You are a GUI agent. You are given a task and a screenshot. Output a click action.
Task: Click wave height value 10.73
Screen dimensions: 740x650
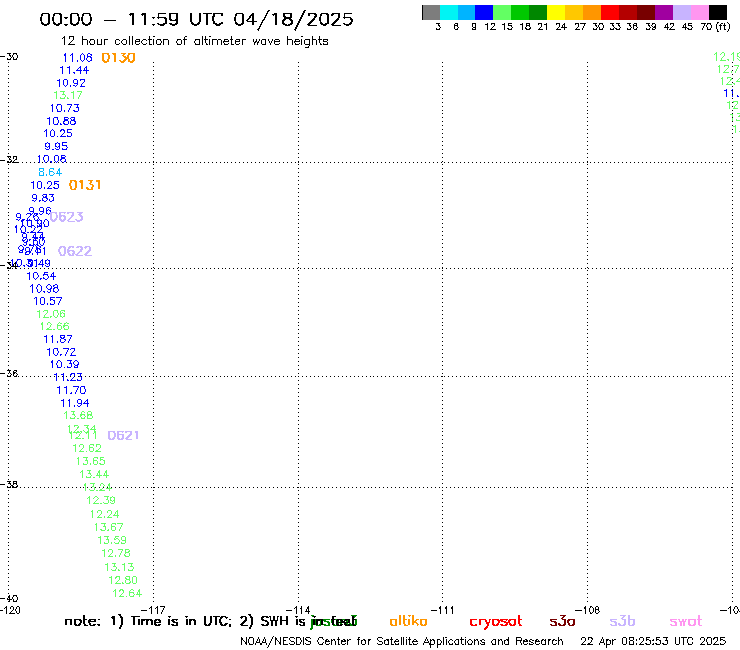65,108
